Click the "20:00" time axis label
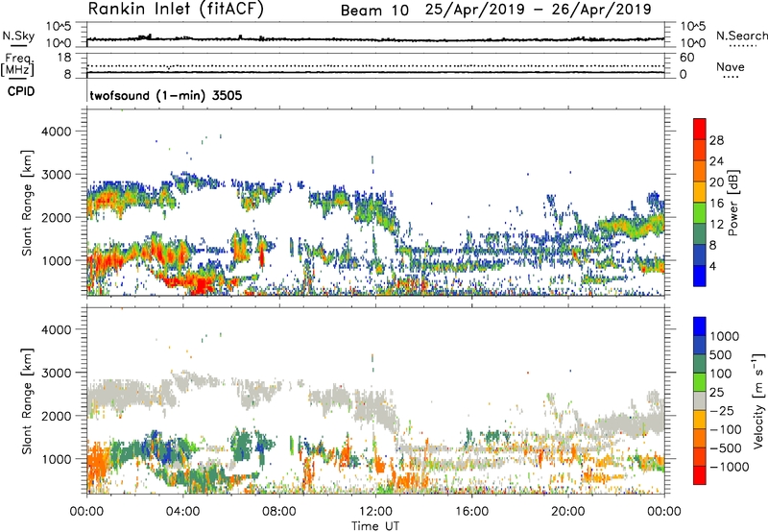 coord(568,512)
